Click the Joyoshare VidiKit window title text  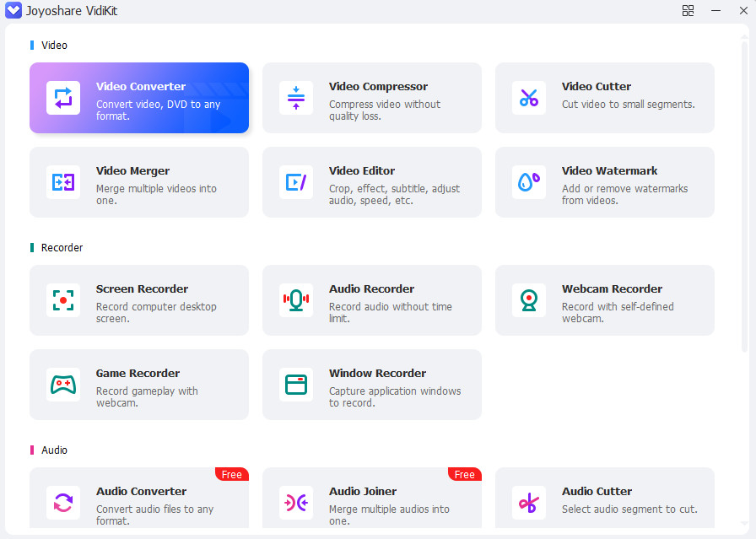pos(72,11)
